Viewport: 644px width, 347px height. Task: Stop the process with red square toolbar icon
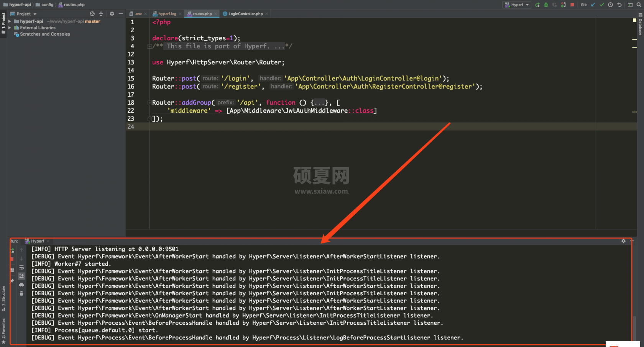coord(572,5)
